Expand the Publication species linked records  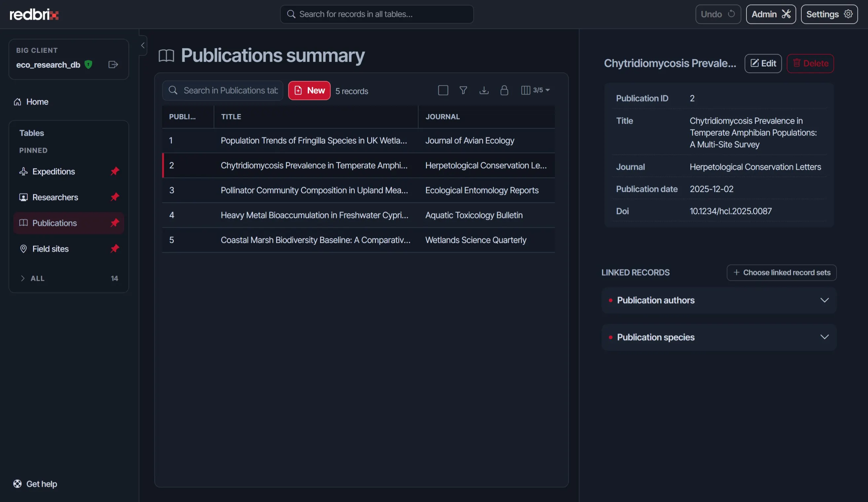click(719, 337)
